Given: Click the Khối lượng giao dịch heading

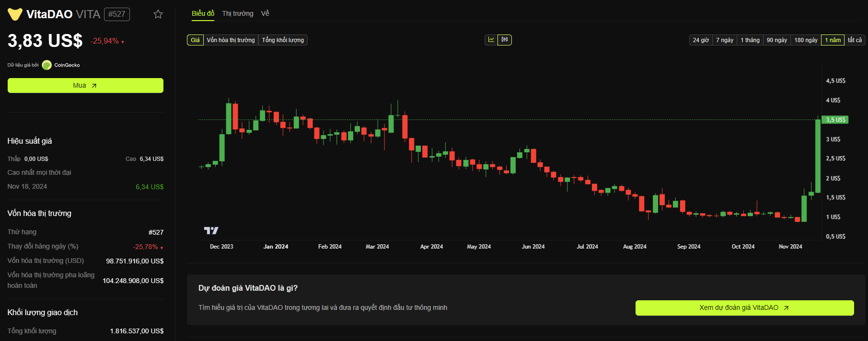Looking at the screenshot, I should coord(43,312).
